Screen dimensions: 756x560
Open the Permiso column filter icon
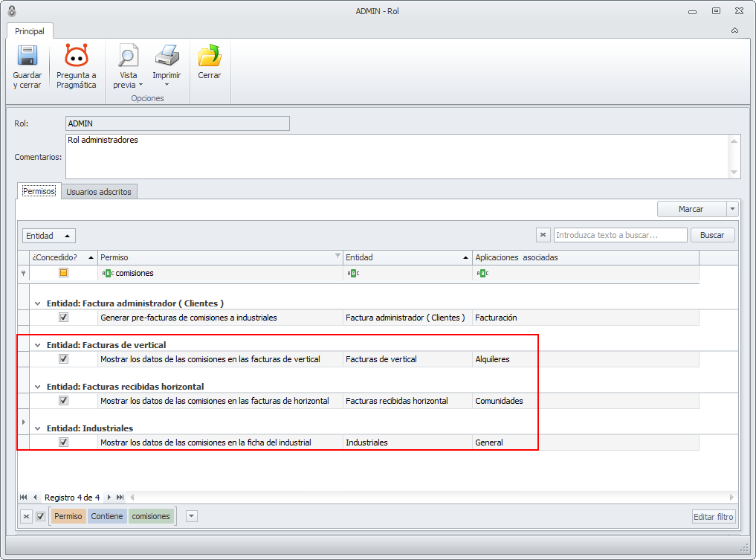coord(337,256)
